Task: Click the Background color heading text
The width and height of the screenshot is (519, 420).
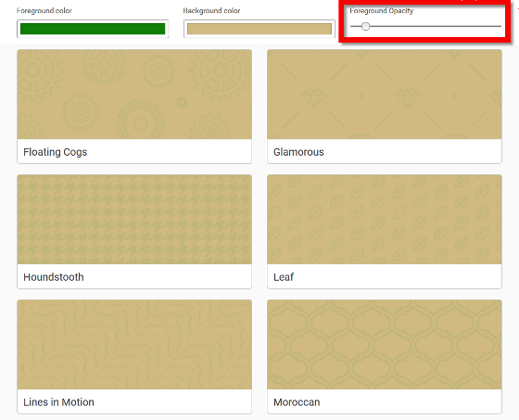Action: coord(211,10)
